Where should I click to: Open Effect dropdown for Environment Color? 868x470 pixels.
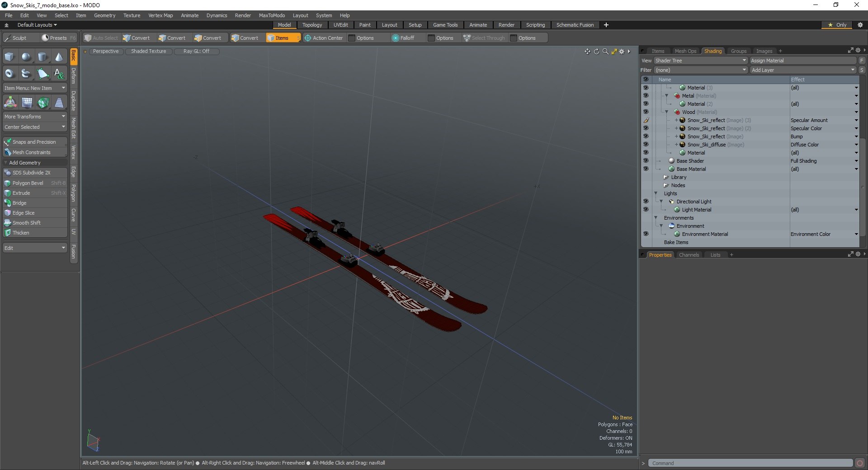(856, 234)
